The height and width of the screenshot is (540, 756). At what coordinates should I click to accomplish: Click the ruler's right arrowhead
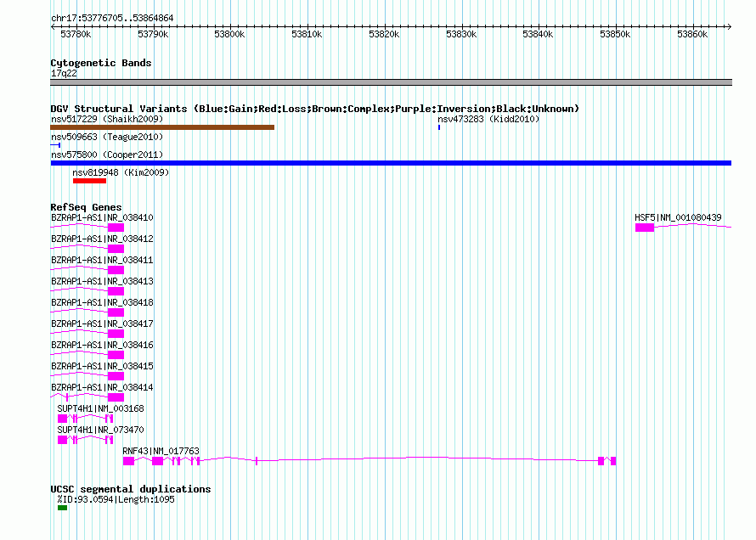(730, 26)
